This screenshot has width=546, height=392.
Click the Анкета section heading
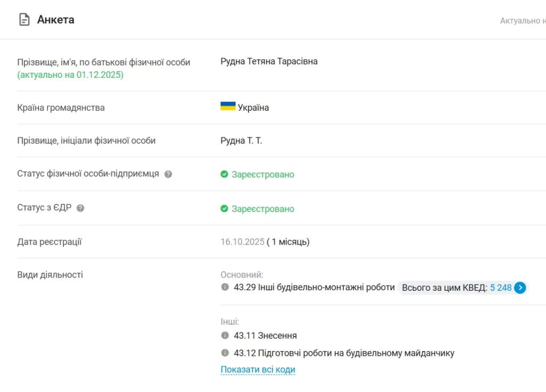[x=55, y=20]
